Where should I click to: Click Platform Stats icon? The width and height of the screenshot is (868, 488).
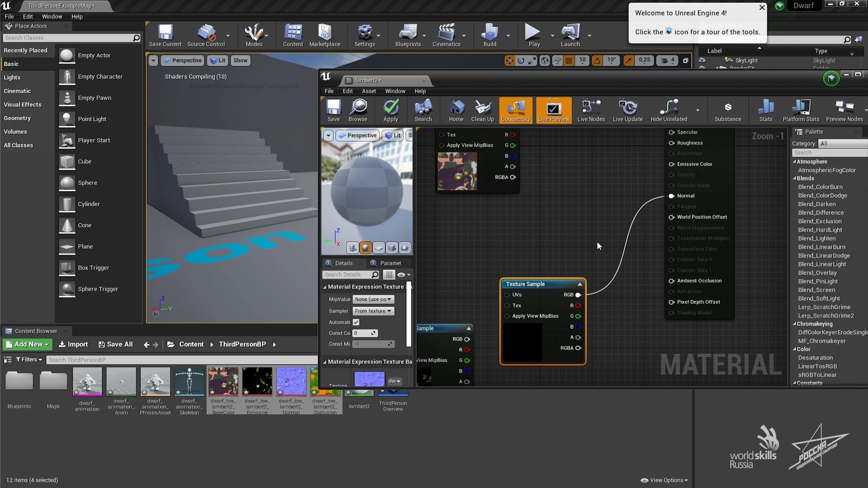[801, 111]
